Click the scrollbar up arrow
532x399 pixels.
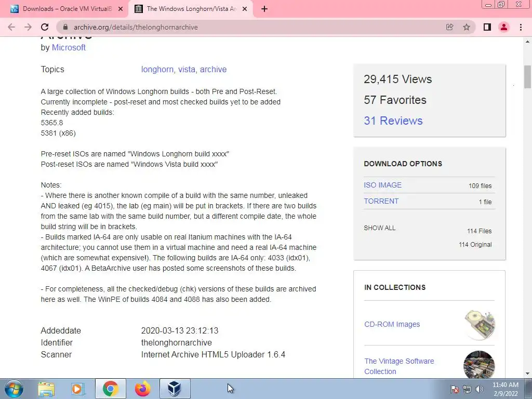pyautogui.click(x=527, y=42)
